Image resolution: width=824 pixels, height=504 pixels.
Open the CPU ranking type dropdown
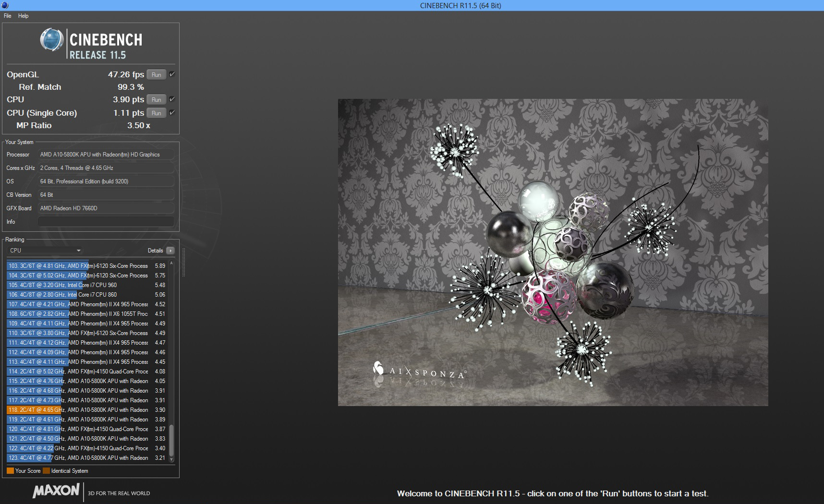pos(45,251)
